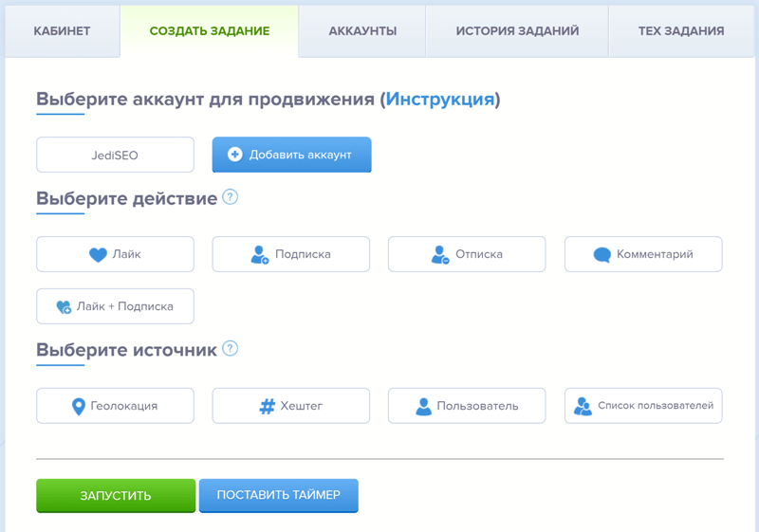
Task: Start the task with Запустить
Action: pyautogui.click(x=116, y=496)
